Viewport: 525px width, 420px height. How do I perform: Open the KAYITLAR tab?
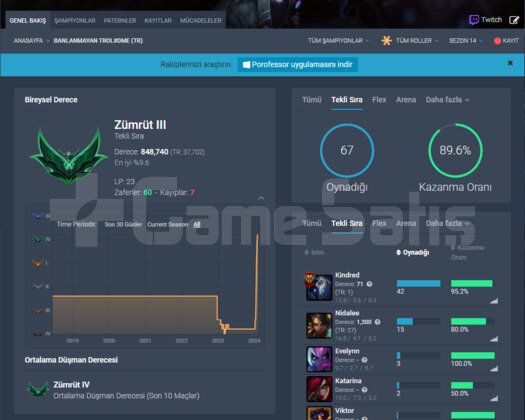[x=158, y=20]
